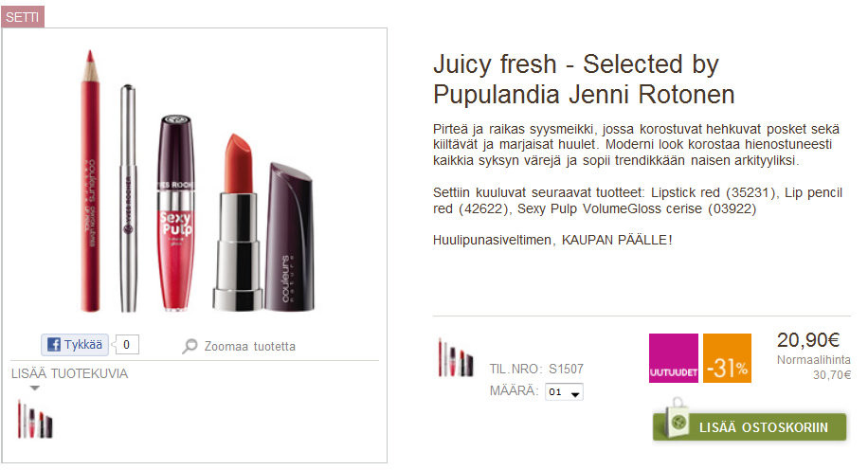Click the Facebook like count box
This screenshot has height=470, width=868.
click(x=127, y=344)
